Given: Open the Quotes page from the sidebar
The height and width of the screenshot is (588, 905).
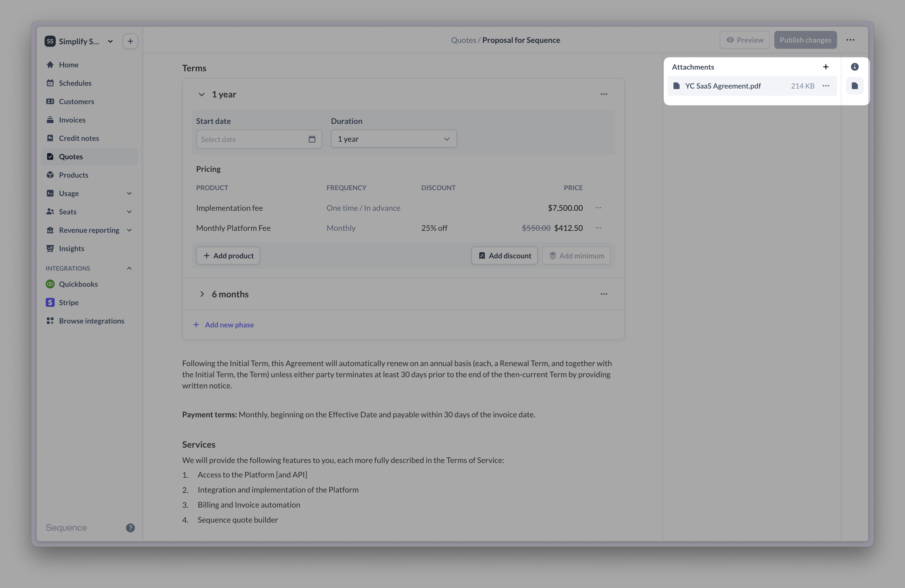Looking at the screenshot, I should [89, 156].
